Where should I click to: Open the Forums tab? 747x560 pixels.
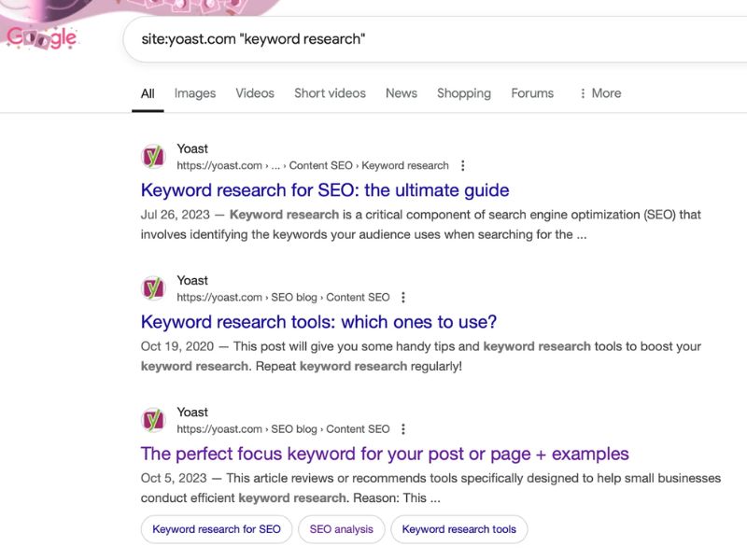(x=531, y=93)
